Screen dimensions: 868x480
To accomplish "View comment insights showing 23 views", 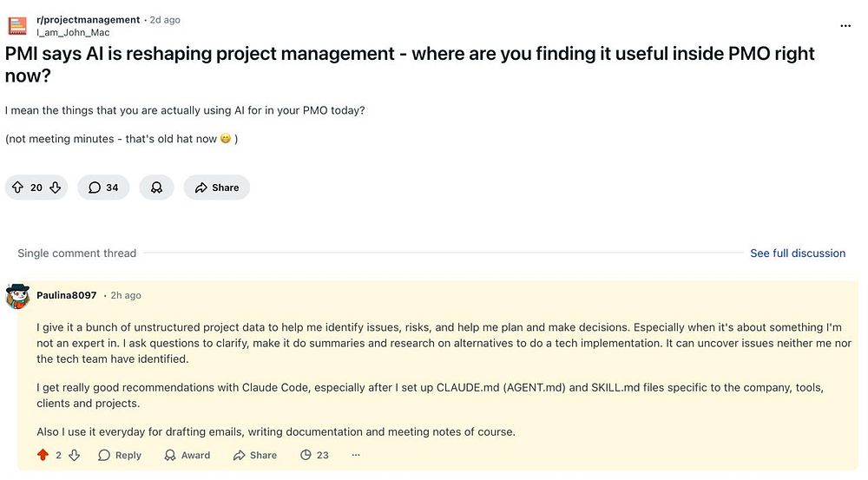I will [x=314, y=455].
